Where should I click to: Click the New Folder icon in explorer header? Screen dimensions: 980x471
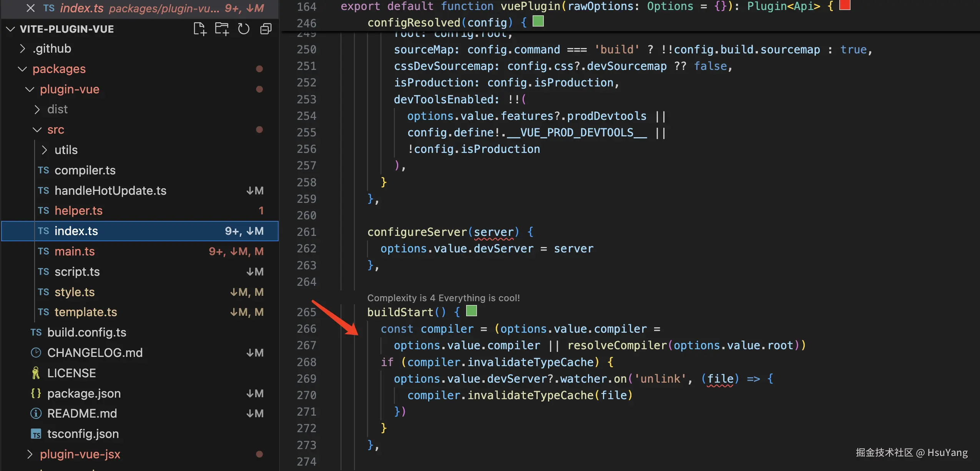click(x=222, y=29)
